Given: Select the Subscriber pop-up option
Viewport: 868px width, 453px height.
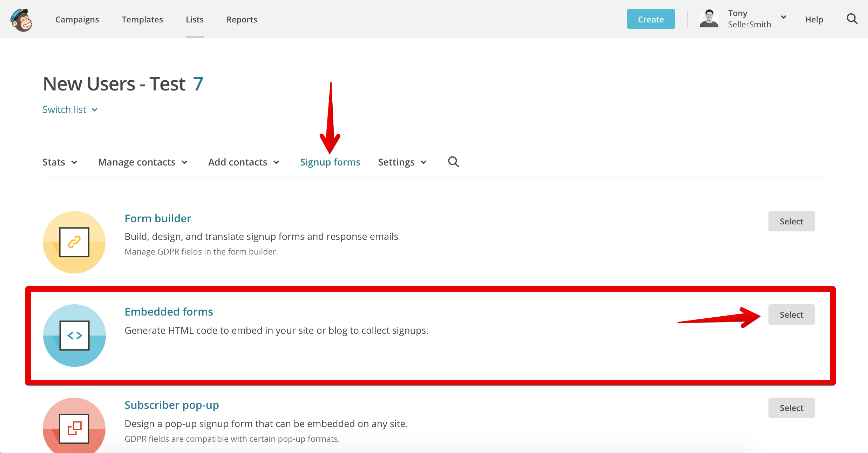Looking at the screenshot, I should pyautogui.click(x=791, y=408).
